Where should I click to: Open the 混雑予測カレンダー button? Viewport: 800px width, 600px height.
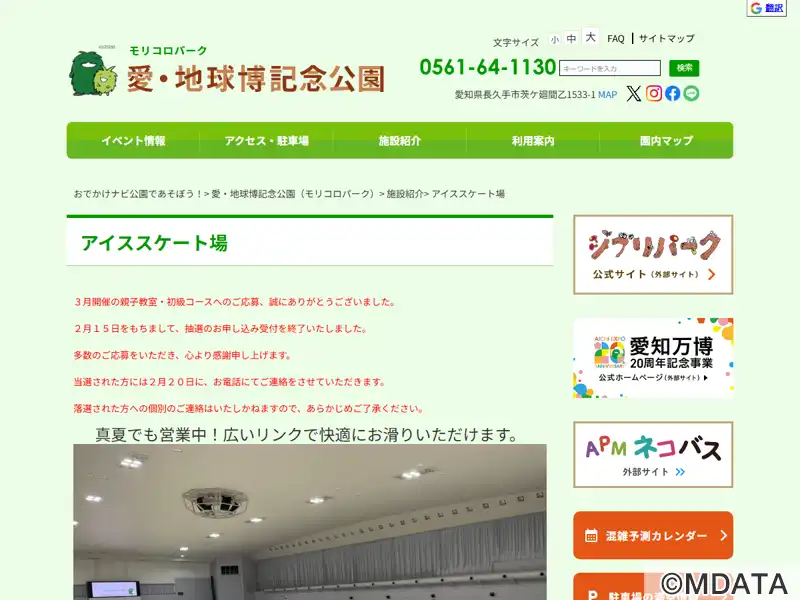click(x=653, y=535)
